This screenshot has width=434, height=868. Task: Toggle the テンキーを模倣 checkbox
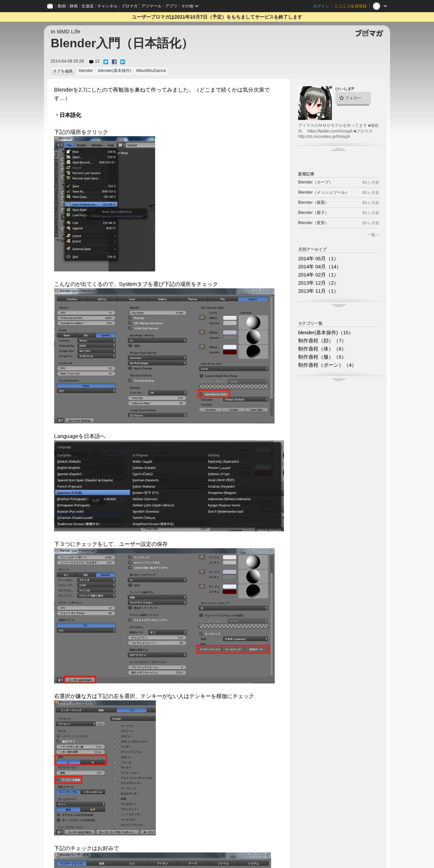58,780
